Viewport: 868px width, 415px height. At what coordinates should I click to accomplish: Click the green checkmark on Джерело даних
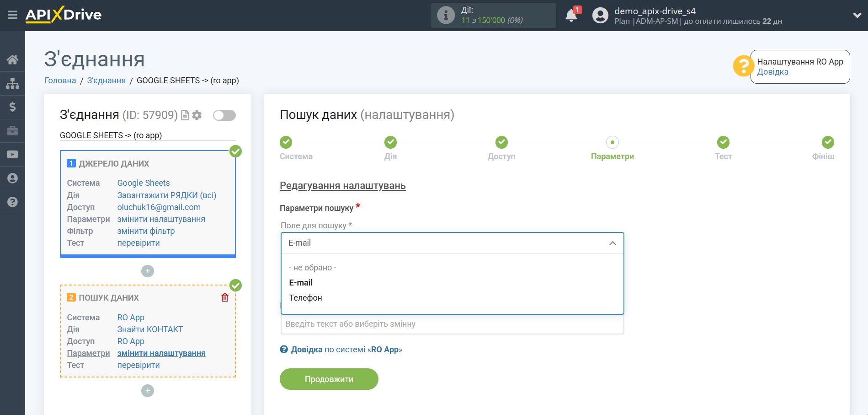point(235,151)
